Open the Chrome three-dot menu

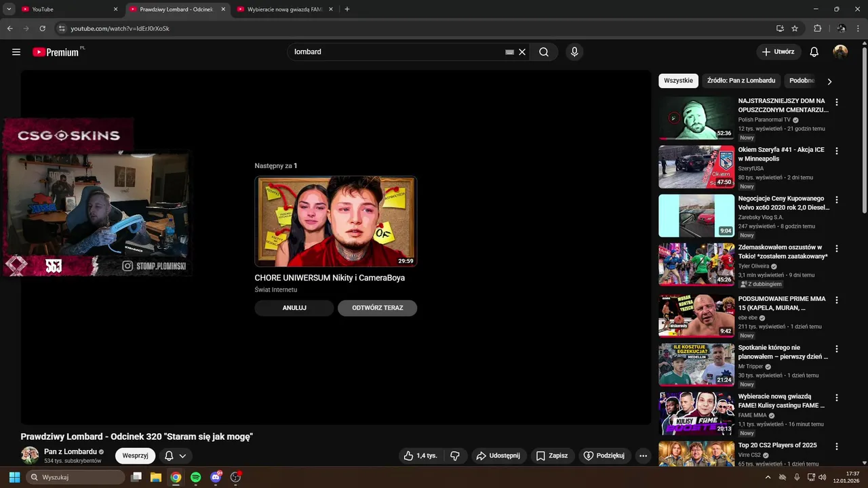pyautogui.click(x=859, y=28)
